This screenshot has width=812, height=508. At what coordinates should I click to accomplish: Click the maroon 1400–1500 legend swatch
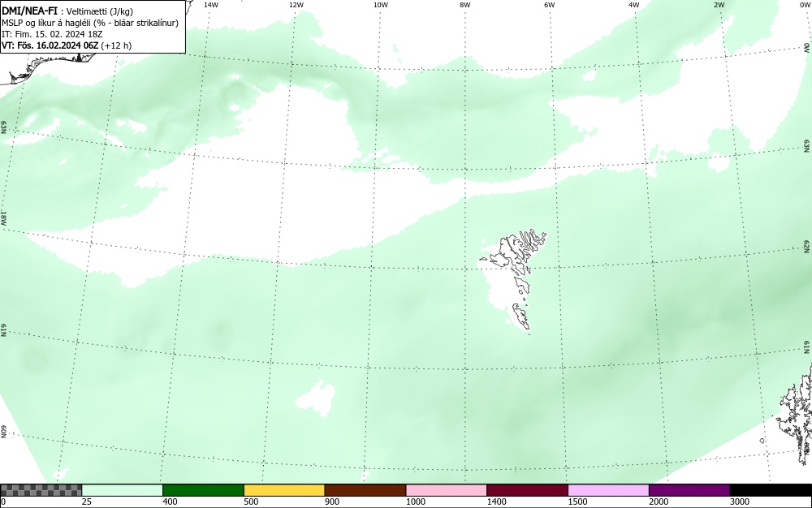(x=527, y=490)
